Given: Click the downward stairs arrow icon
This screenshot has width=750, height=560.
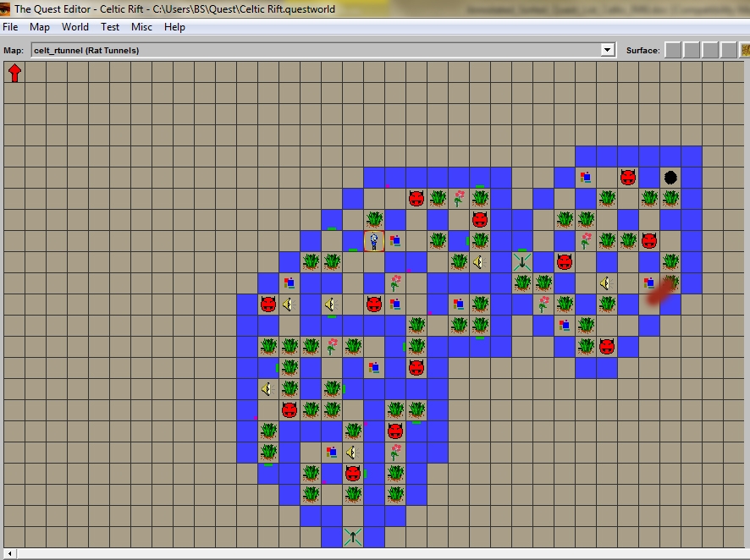Looking at the screenshot, I should point(522,262).
